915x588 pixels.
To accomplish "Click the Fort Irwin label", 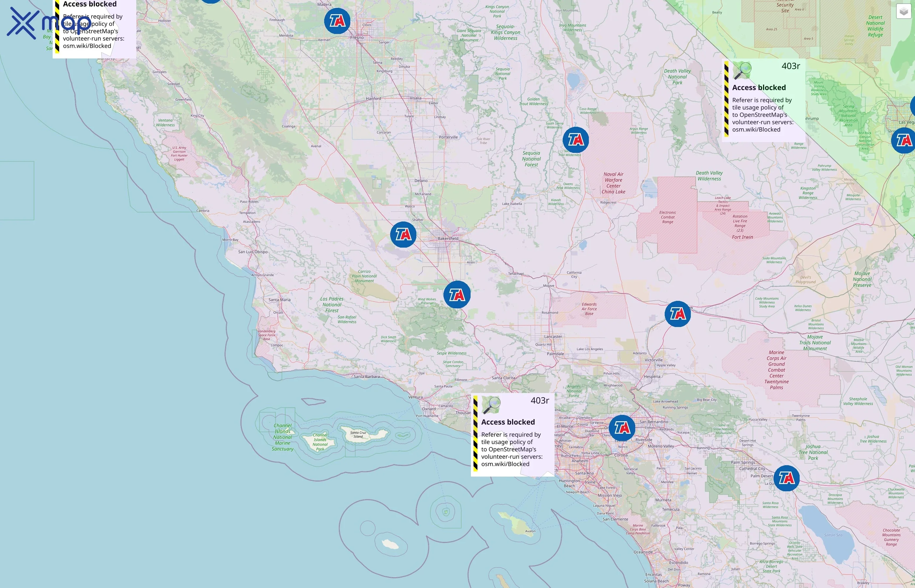I will [x=742, y=237].
